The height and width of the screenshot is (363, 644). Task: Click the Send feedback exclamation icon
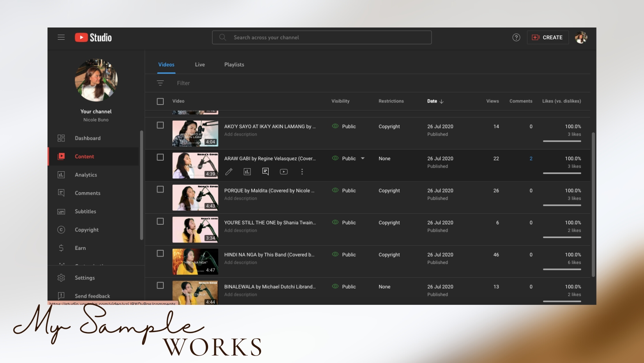point(61,296)
